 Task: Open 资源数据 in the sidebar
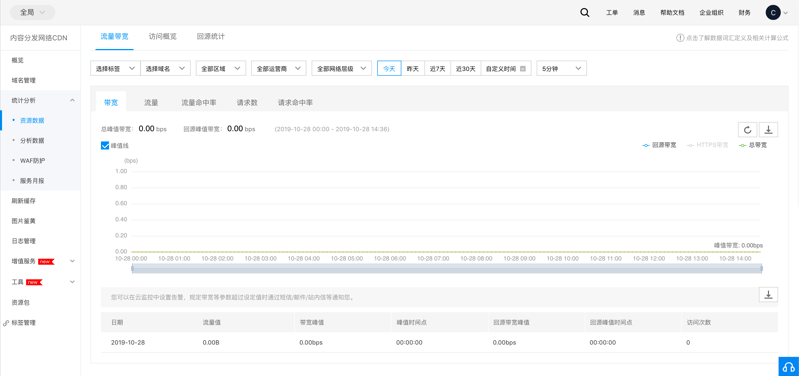click(40, 120)
